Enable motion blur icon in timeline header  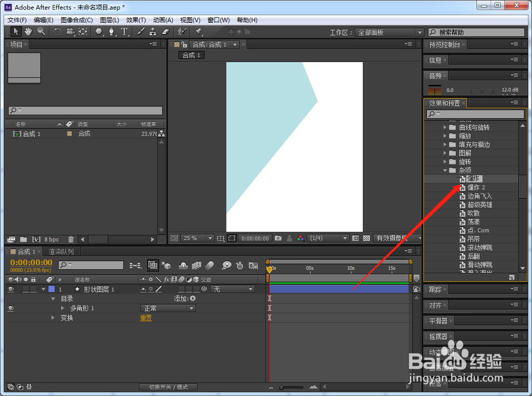[210, 265]
